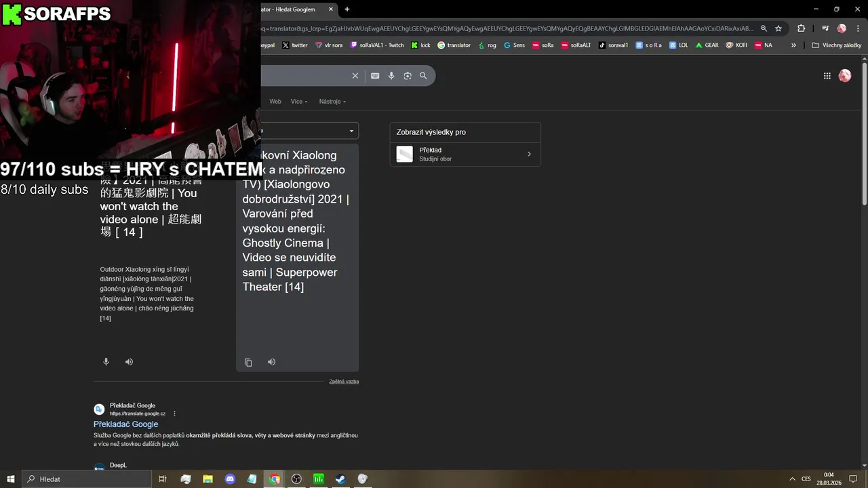Open Steam from the taskbar
Image resolution: width=868 pixels, height=488 pixels.
click(x=340, y=479)
